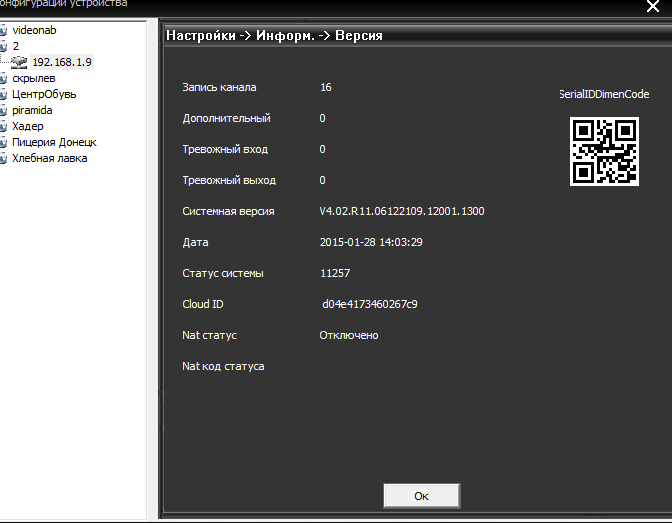This screenshot has width=672, height=523.
Task: Click the device icon beside 192.168.1.9
Action: [x=19, y=62]
